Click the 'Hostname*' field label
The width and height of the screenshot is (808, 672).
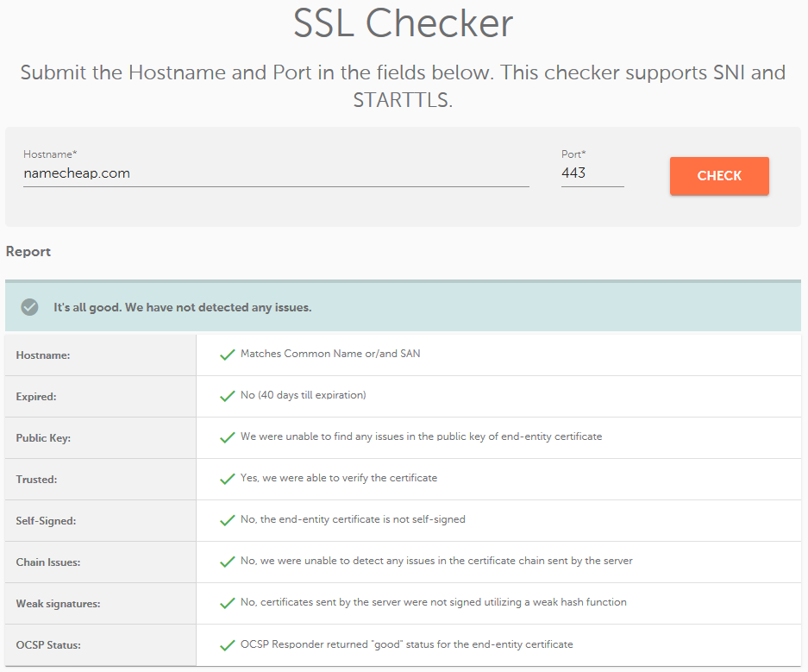50,154
